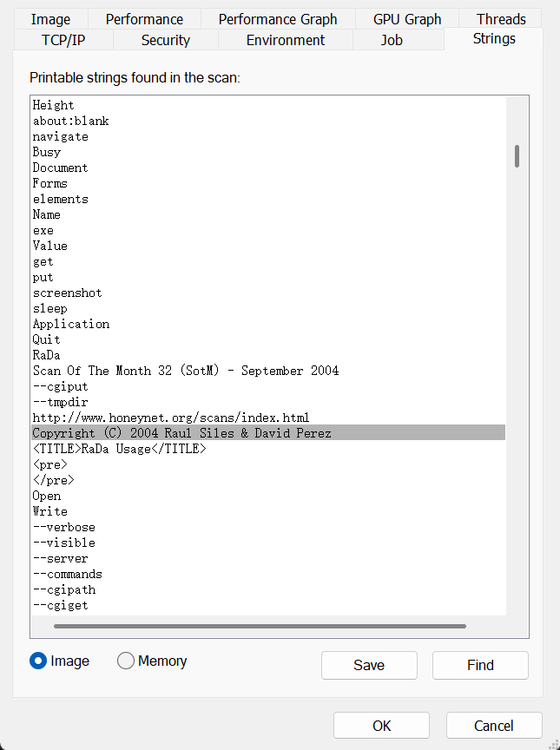Select the 'navigate' string row
Image resolution: width=560 pixels, height=750 pixels.
(268, 136)
